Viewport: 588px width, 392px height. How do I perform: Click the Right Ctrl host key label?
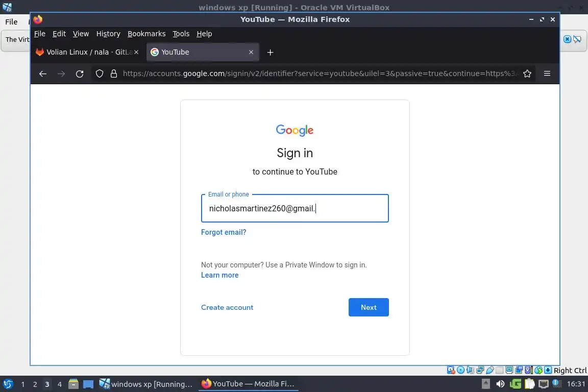click(x=570, y=370)
